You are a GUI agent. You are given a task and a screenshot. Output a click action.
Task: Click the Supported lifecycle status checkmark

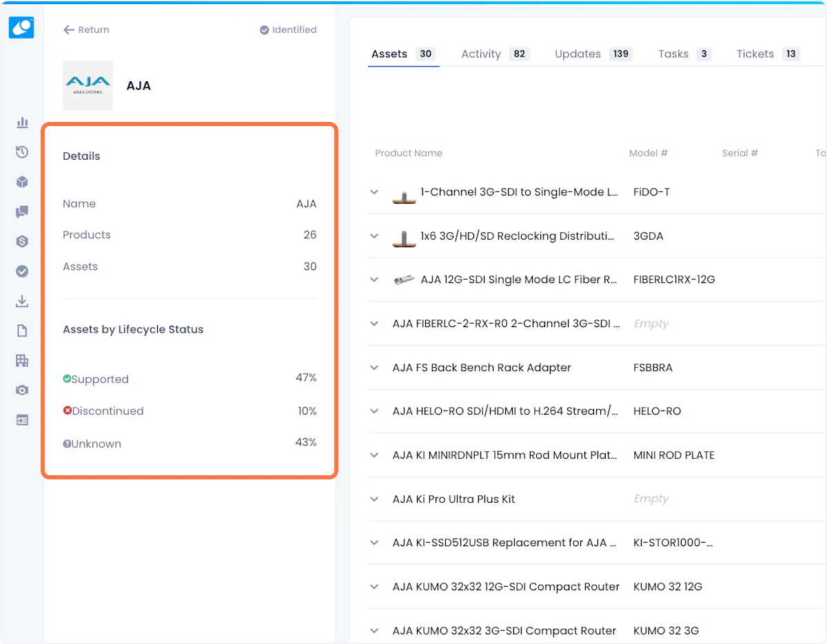tap(68, 378)
